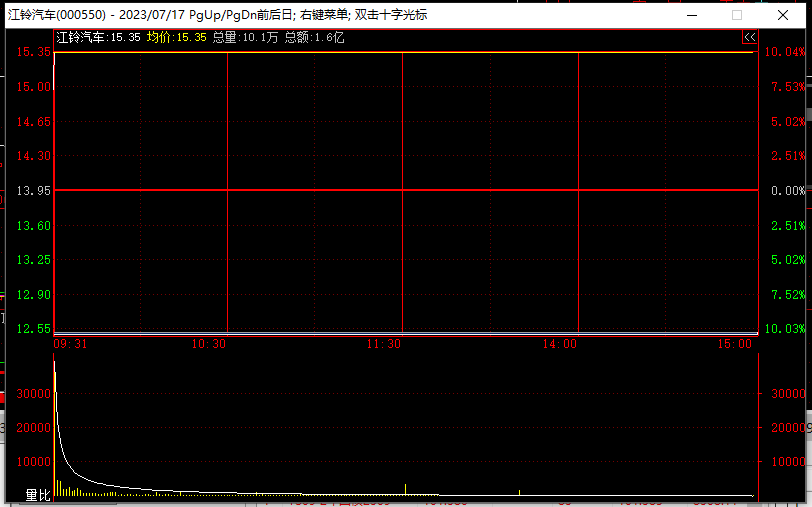812x507 pixels.
Task: Close the 江铃汽车 intraday chart window
Action: pyautogui.click(x=783, y=15)
